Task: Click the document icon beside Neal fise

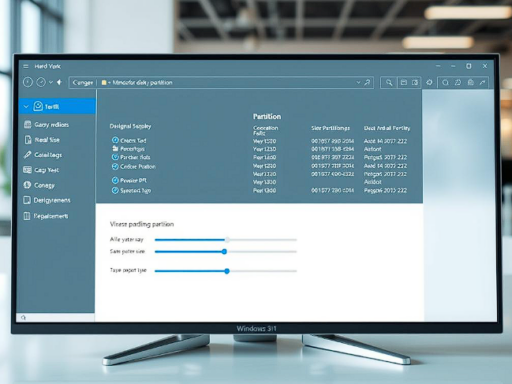Action: pos(28,140)
